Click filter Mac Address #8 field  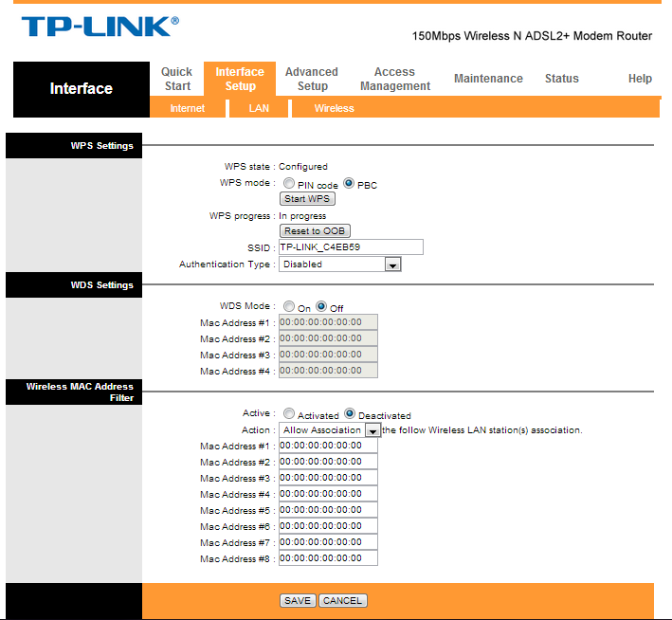(x=328, y=557)
